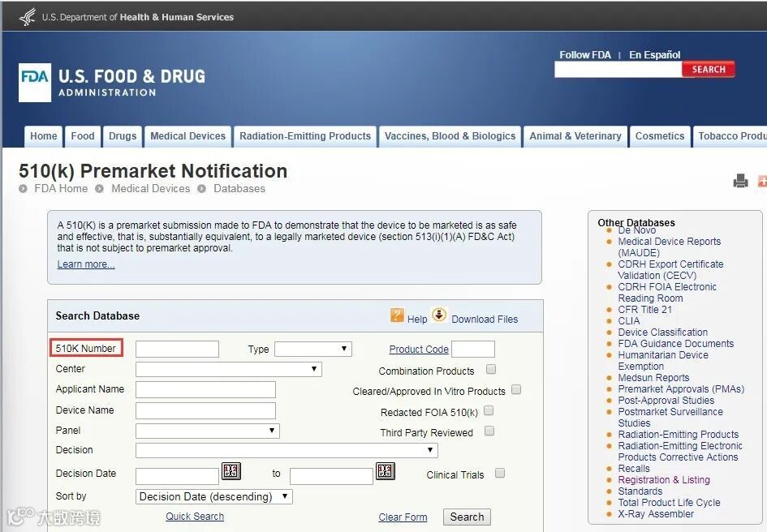This screenshot has height=532, width=767.
Task: Click the Download Files text link
Action: pyautogui.click(x=485, y=320)
